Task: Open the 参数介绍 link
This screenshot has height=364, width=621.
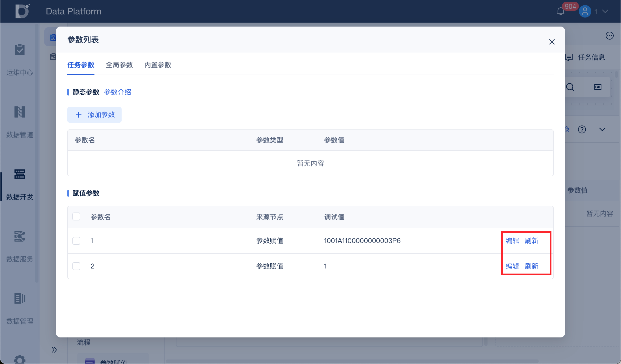Action: coord(117,92)
